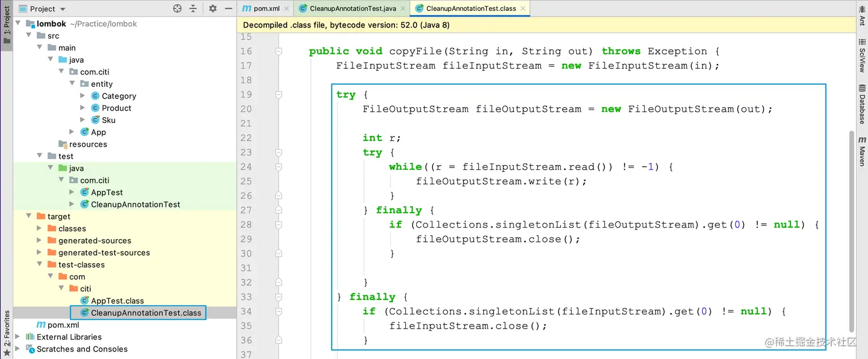The image size is (868, 359).
Task: Select AppTest.class in tree
Action: (x=117, y=301)
